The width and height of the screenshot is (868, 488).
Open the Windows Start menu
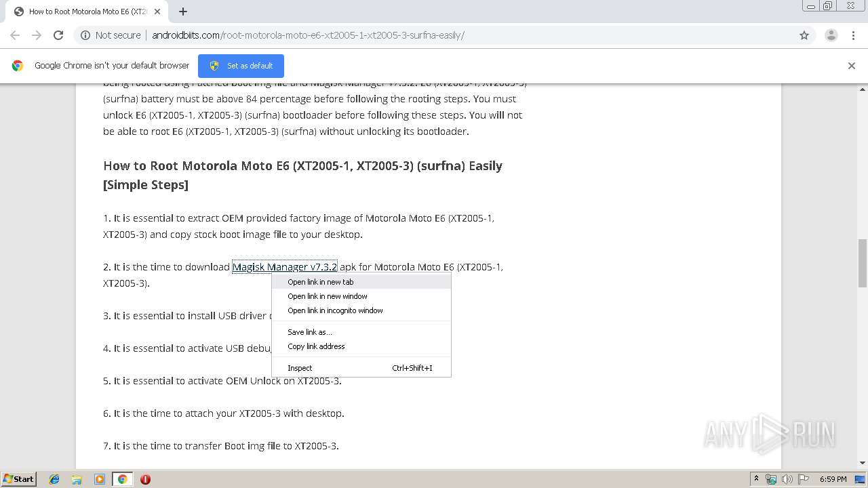point(18,479)
